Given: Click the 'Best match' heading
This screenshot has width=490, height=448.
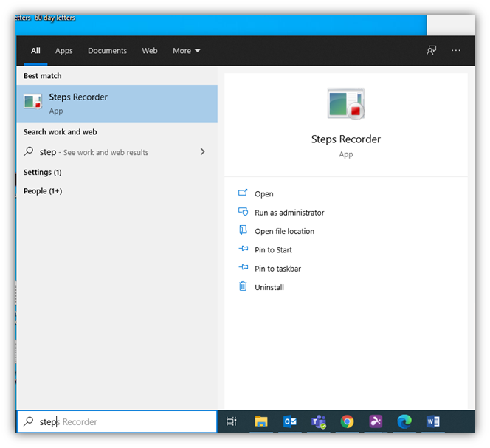Looking at the screenshot, I should tap(43, 76).
